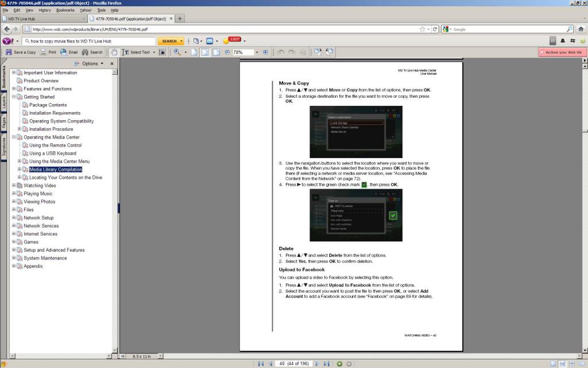The width and height of the screenshot is (588, 368).
Task: Select the Hand tool
Action: [x=114, y=52]
